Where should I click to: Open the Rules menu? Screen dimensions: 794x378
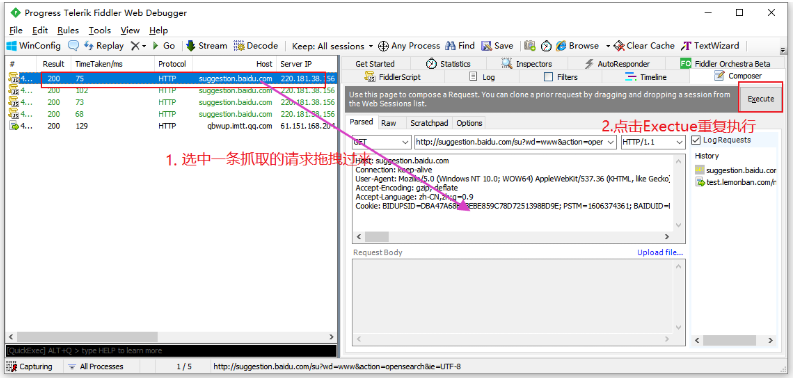(x=68, y=30)
